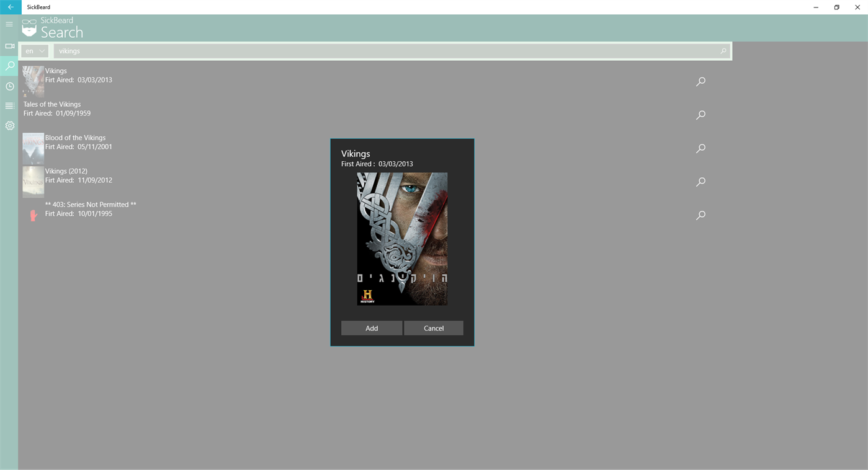868x470 pixels.
Task: Click magnifier icon for Tales of the Vikings
Action: (700, 115)
